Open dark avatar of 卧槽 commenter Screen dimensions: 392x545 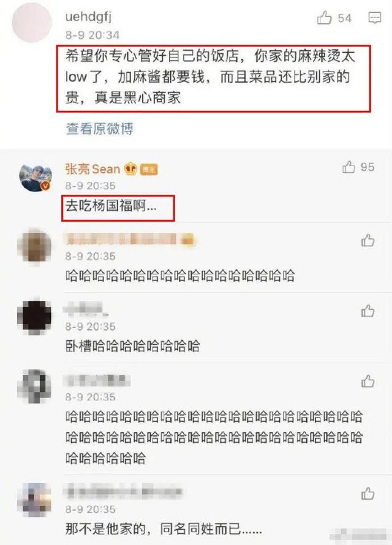coord(34,317)
